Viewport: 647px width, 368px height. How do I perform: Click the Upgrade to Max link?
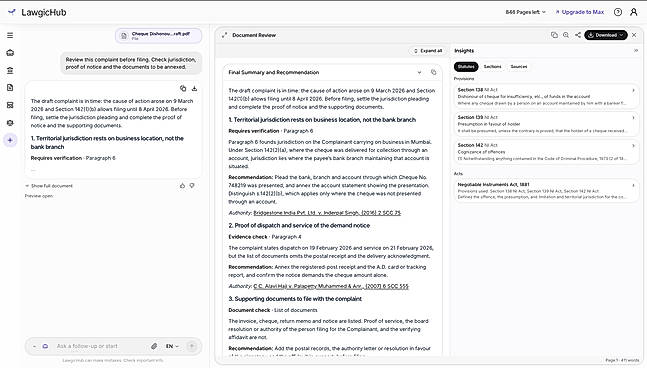point(580,12)
